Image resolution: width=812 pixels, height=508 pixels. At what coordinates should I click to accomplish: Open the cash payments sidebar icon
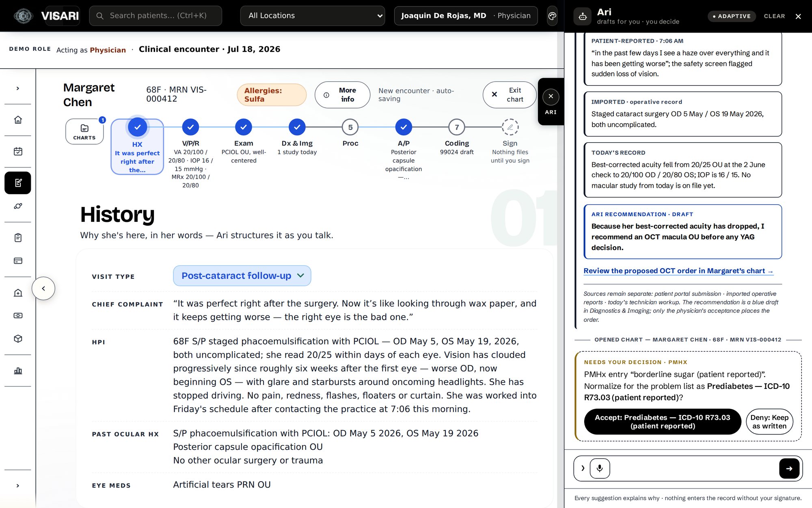[18, 315]
